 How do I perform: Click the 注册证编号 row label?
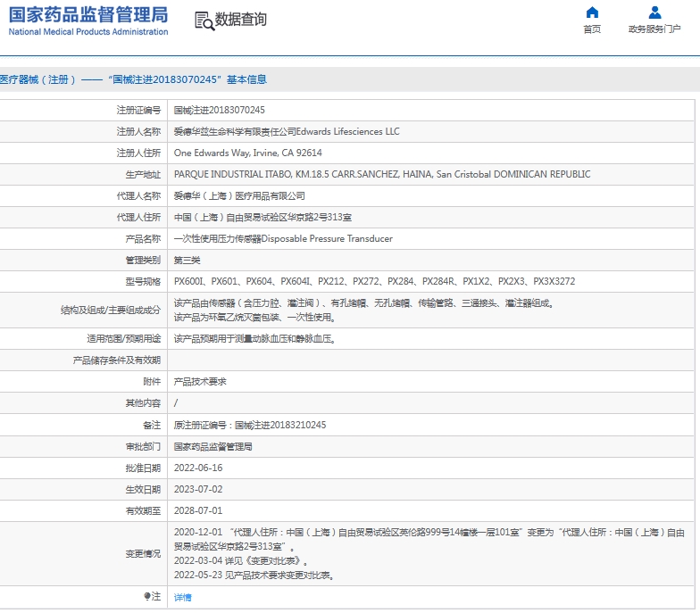tap(138, 110)
